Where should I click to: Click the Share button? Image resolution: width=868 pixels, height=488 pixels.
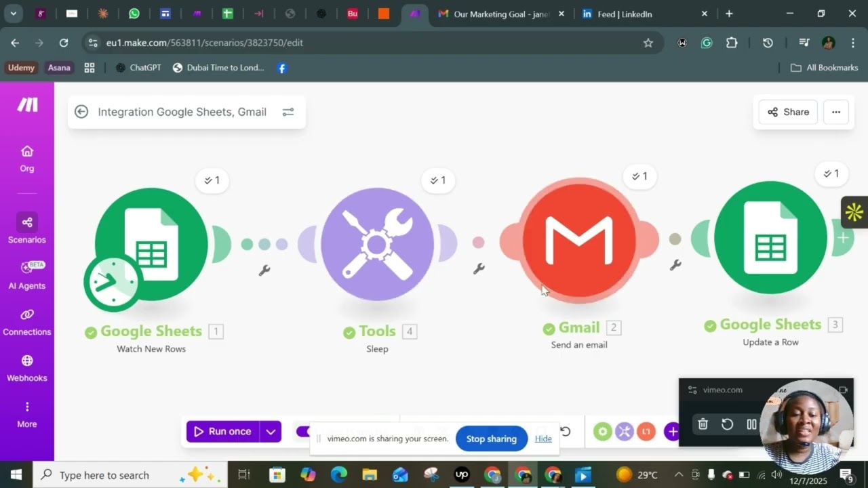click(788, 112)
